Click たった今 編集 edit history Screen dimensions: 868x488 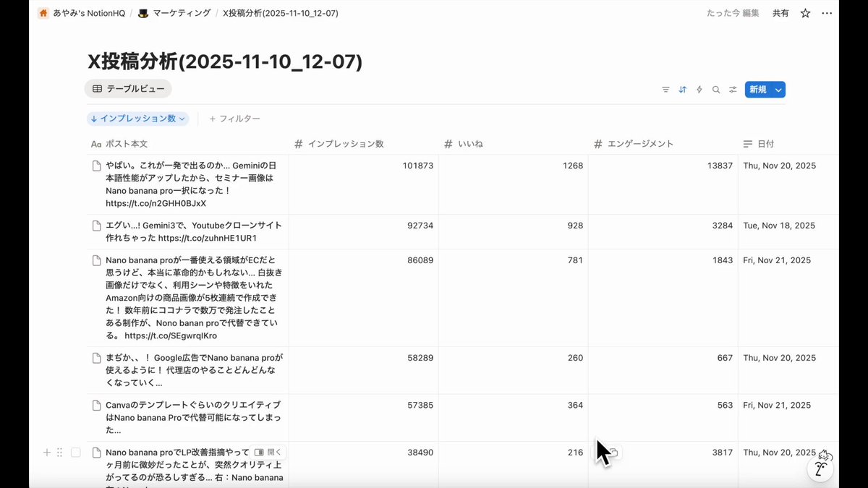[x=733, y=13]
